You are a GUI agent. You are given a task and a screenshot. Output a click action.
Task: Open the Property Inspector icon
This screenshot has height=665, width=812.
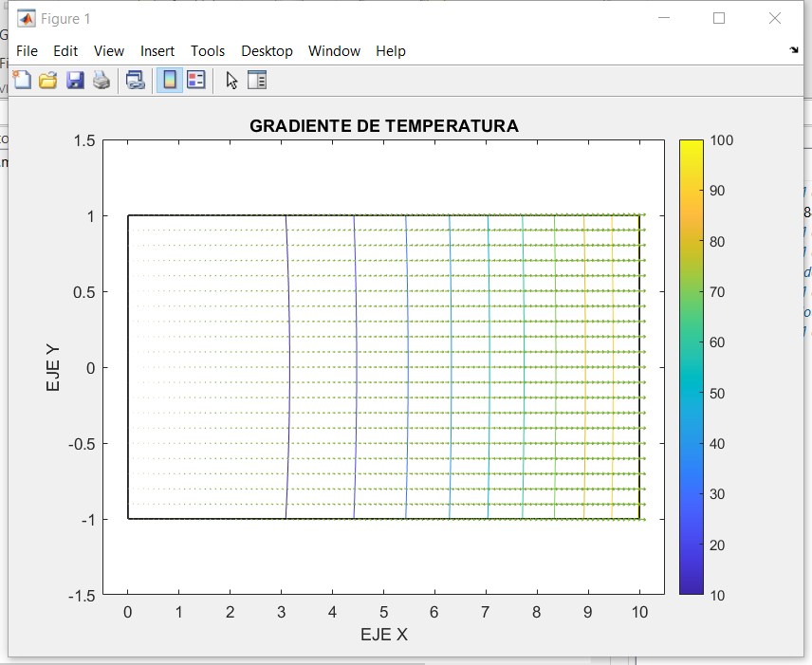(x=258, y=81)
